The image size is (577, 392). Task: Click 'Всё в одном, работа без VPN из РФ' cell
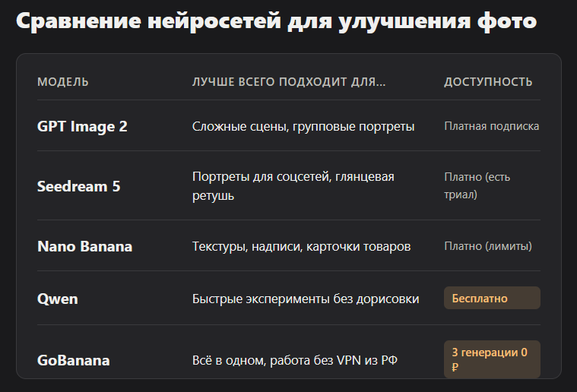[x=295, y=360]
